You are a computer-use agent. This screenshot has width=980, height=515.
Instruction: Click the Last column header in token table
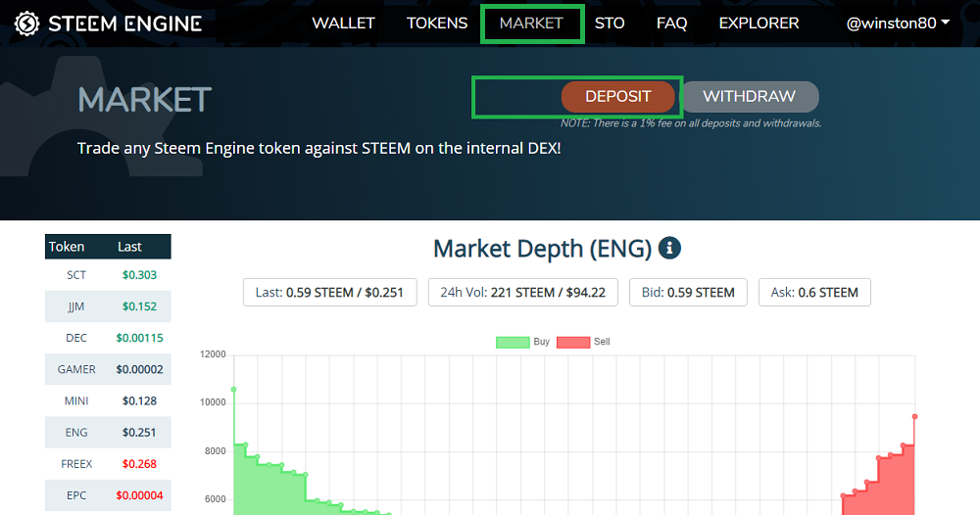[129, 247]
